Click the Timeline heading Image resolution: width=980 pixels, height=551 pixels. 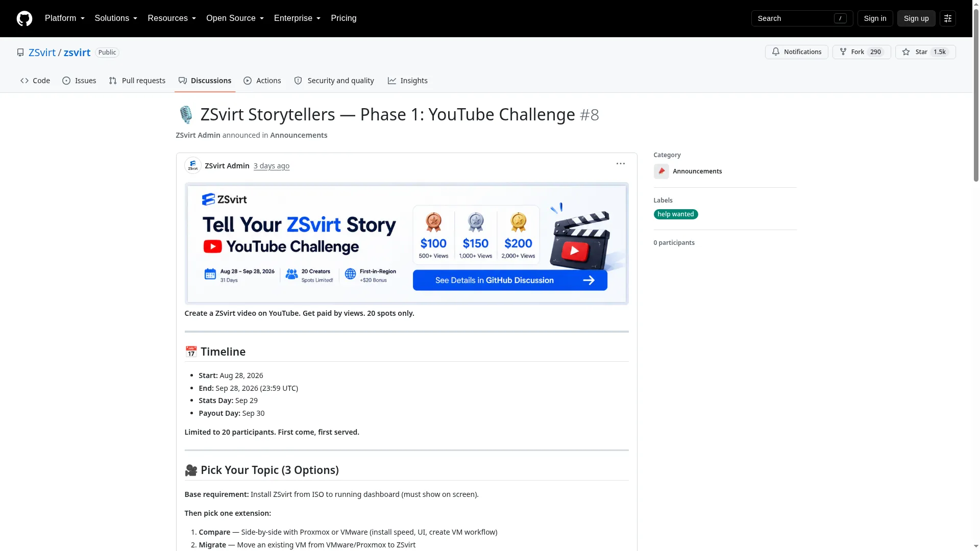[223, 352]
